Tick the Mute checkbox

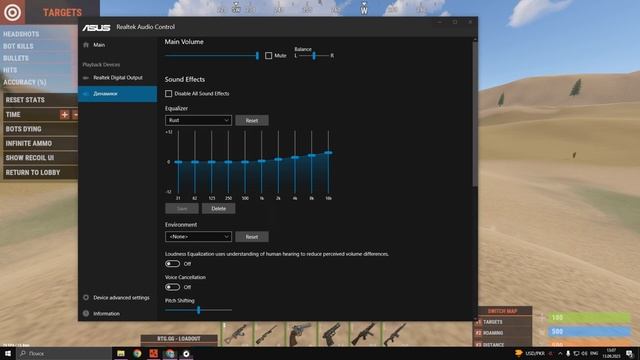tap(269, 56)
